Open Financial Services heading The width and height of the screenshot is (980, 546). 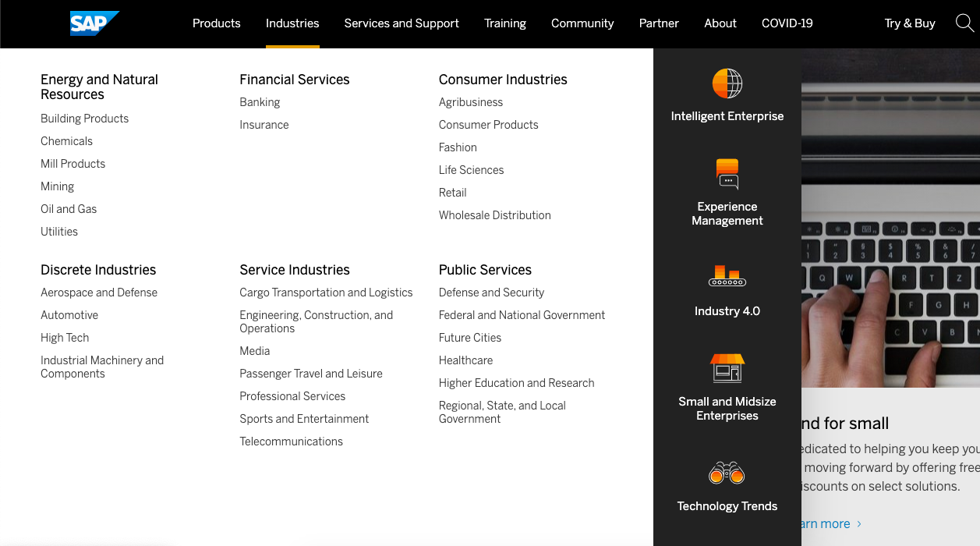pyautogui.click(x=295, y=80)
